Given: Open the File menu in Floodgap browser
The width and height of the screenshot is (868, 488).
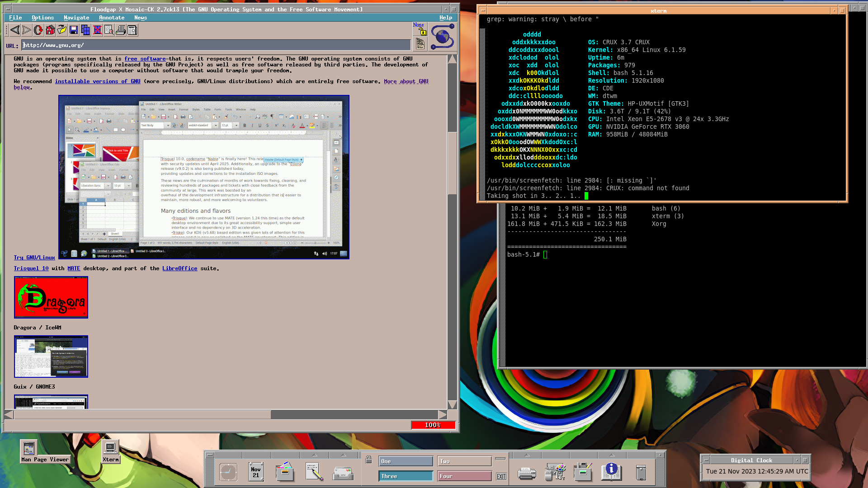Looking at the screenshot, I should (15, 17).
